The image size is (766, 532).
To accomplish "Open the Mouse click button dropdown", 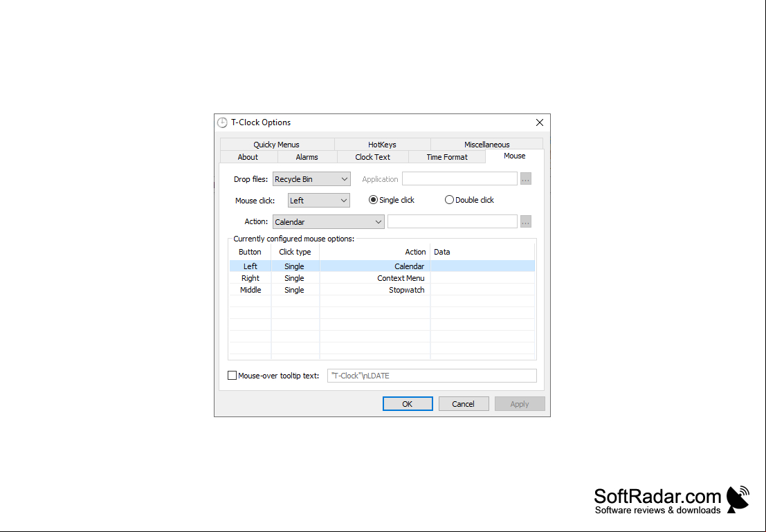I will point(318,201).
